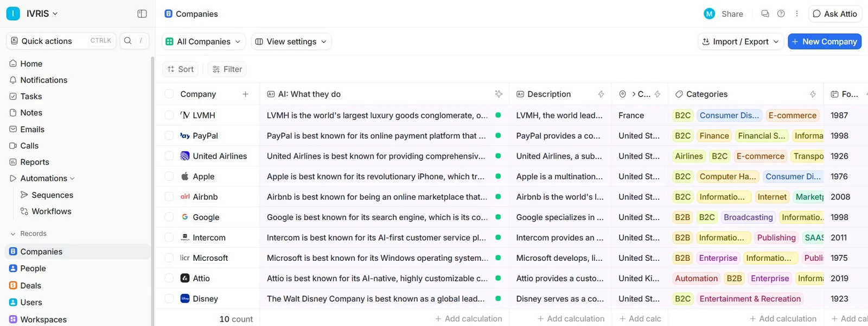
Task: Open the help question-mark icon
Action: [x=781, y=14]
